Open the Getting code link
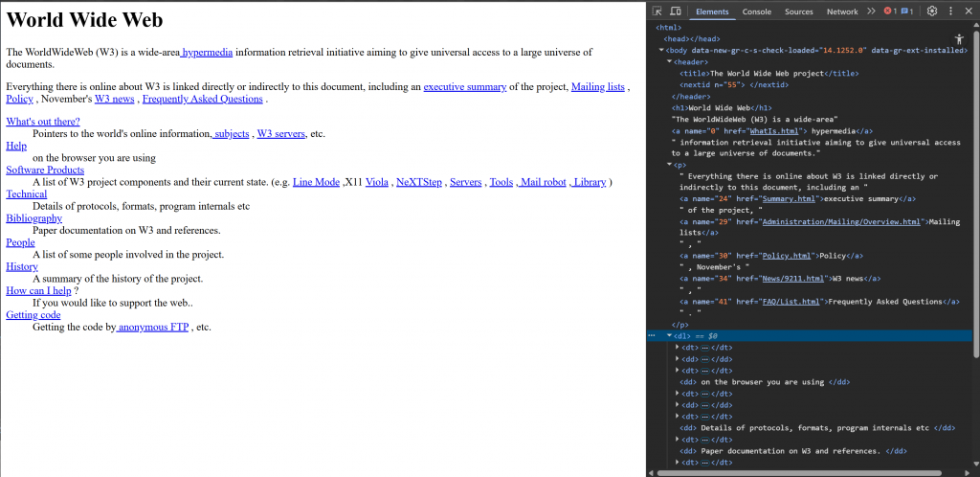Image resolution: width=980 pixels, height=477 pixels. coord(33,314)
